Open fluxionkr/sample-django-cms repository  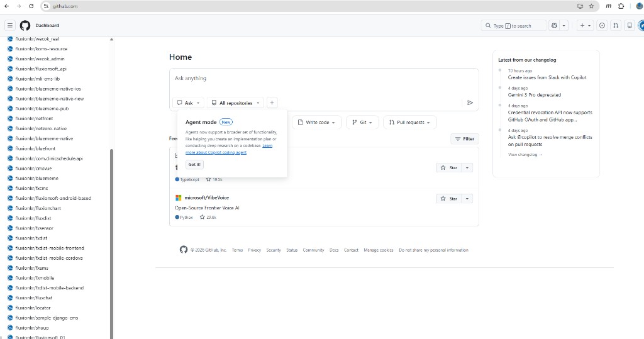[47, 318]
